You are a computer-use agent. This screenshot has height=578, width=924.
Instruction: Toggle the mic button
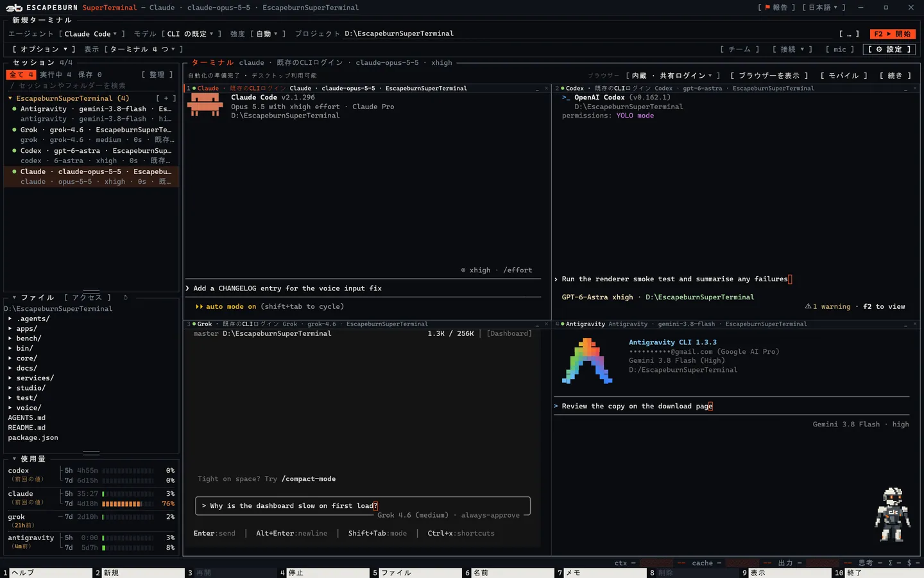click(x=840, y=49)
